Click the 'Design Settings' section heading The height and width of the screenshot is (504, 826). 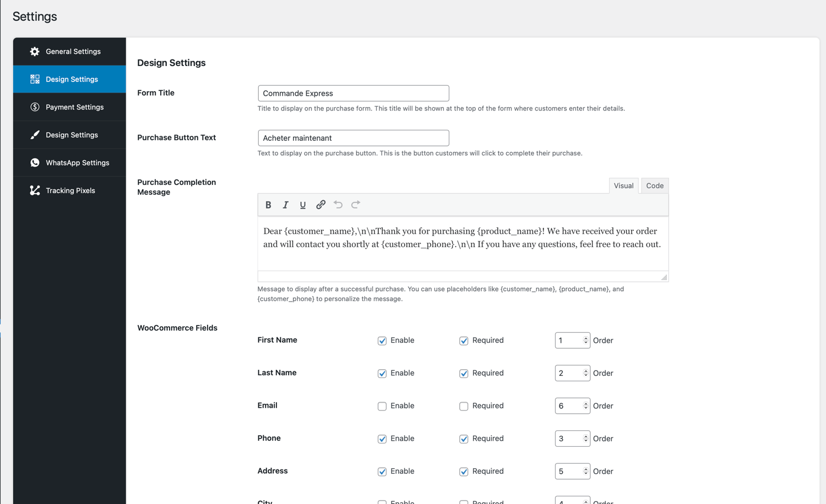click(x=171, y=63)
